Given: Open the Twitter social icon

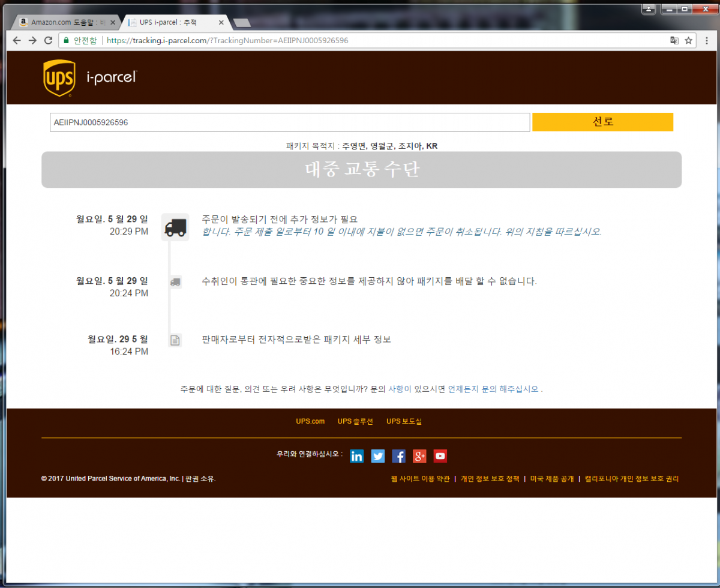Looking at the screenshot, I should coord(378,456).
